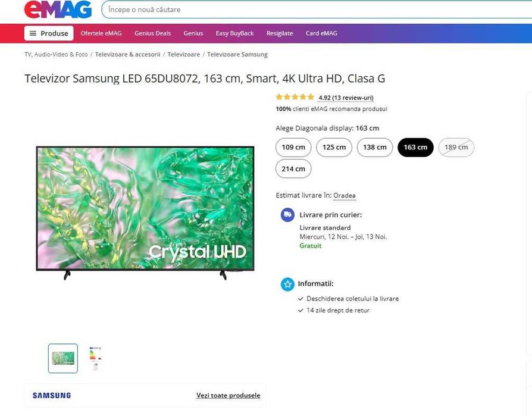
Task: Click the delivery truck courier icon
Action: [287, 215]
